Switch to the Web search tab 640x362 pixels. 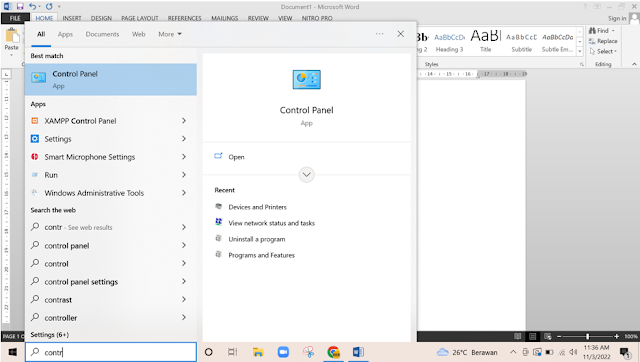click(x=138, y=34)
